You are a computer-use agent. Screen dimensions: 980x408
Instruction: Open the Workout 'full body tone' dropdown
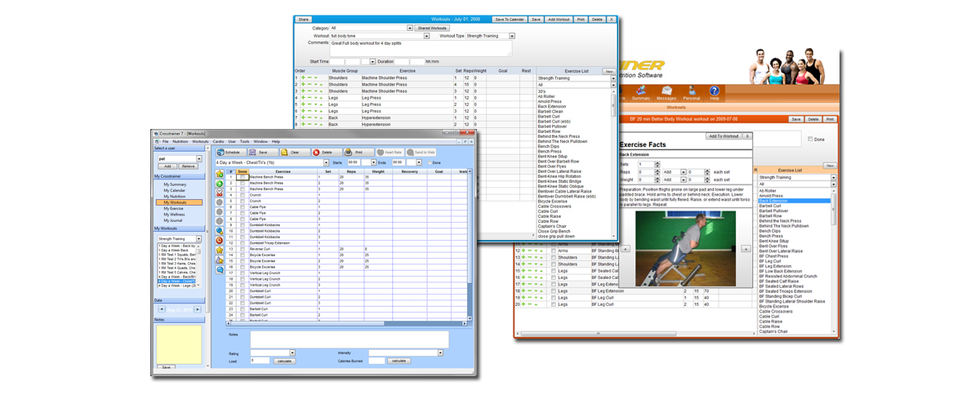tap(426, 36)
